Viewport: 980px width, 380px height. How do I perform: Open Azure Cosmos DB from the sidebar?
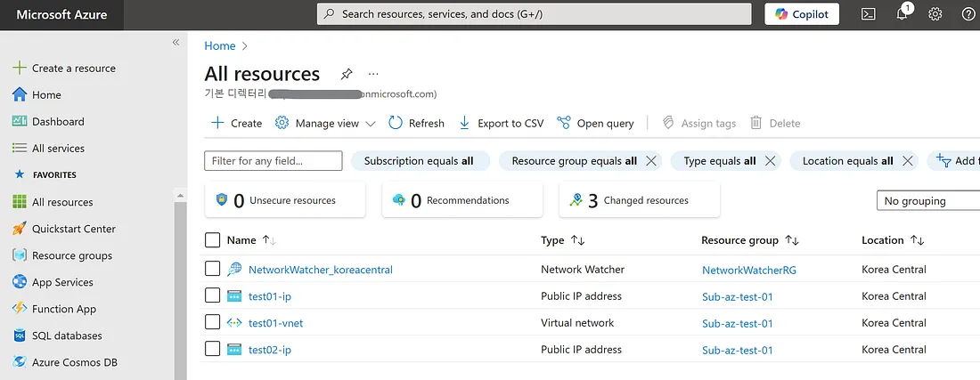click(x=74, y=362)
